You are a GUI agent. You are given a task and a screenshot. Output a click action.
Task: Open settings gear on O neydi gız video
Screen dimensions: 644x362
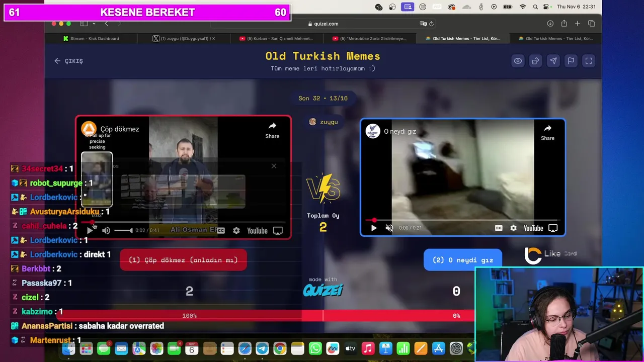513,228
